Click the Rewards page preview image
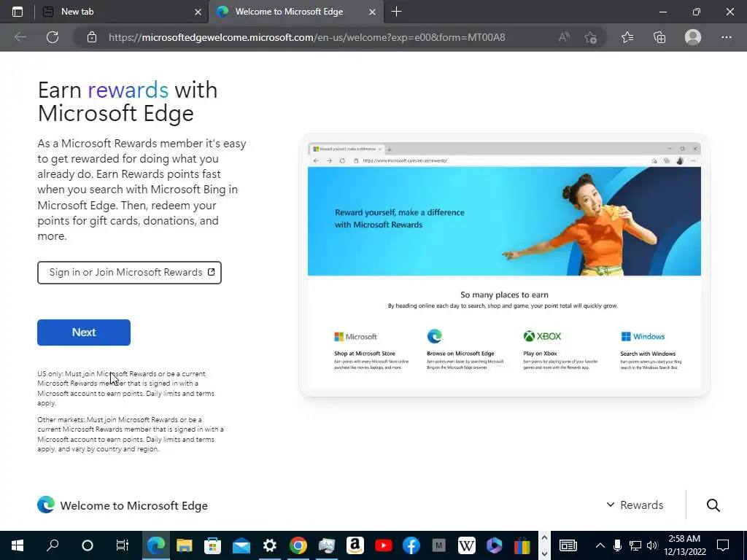 pyautogui.click(x=504, y=265)
